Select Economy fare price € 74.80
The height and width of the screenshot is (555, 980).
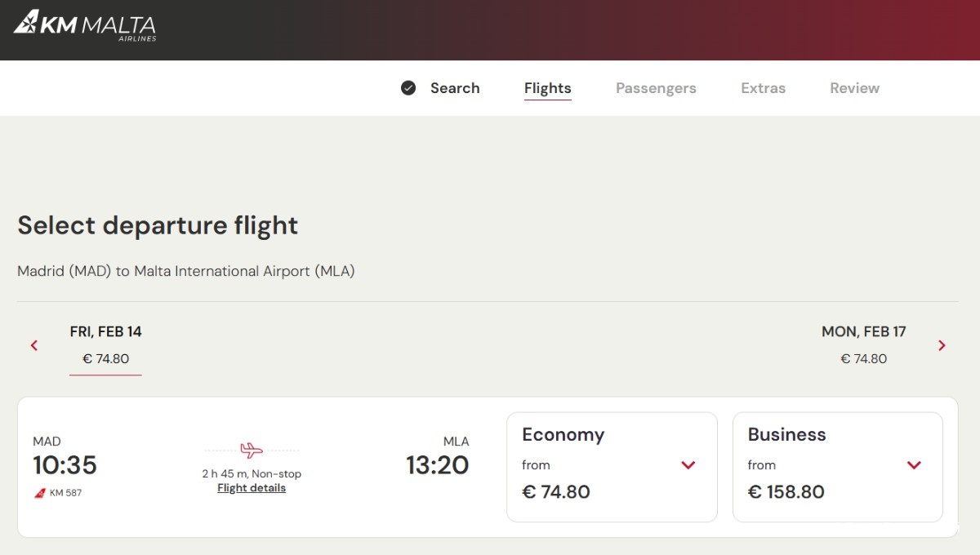[x=556, y=492]
